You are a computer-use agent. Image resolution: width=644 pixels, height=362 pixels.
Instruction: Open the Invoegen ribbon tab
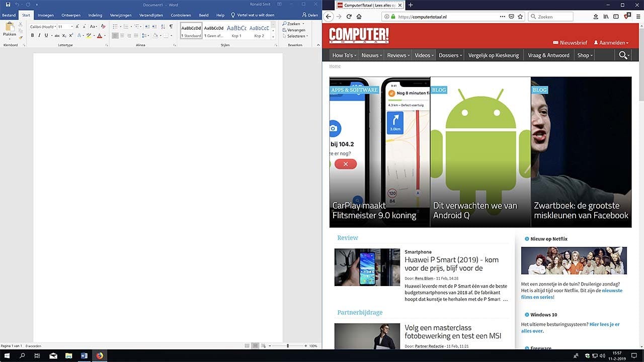[46, 15]
